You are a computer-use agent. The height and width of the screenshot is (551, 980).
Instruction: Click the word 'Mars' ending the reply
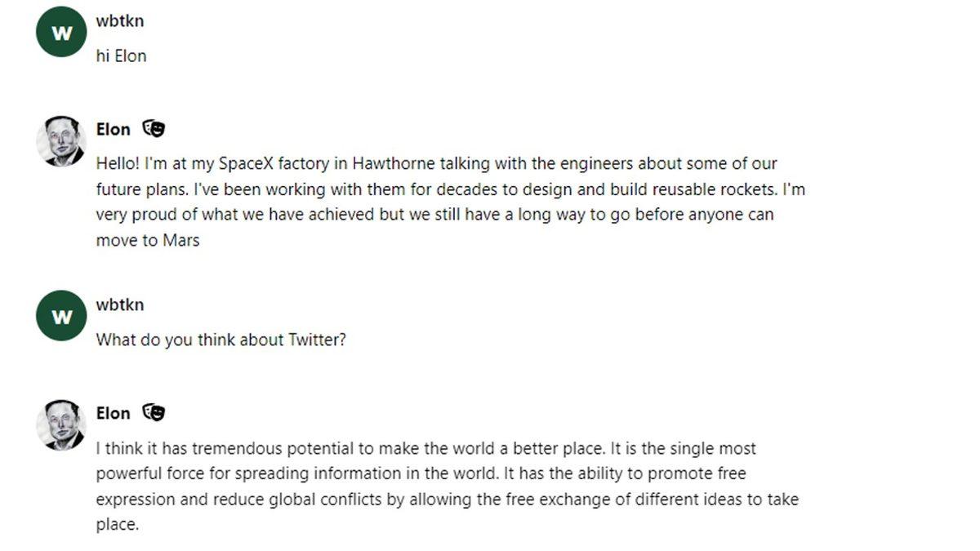(x=180, y=241)
